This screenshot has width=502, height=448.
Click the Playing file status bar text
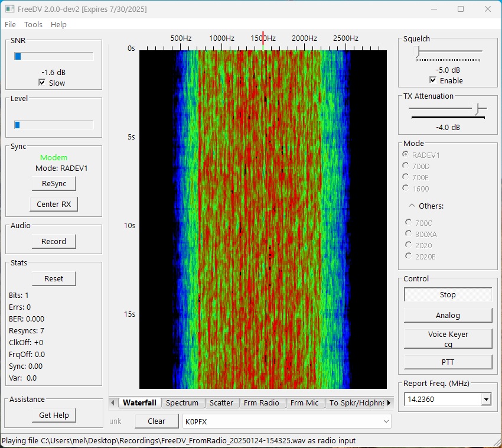(x=178, y=441)
